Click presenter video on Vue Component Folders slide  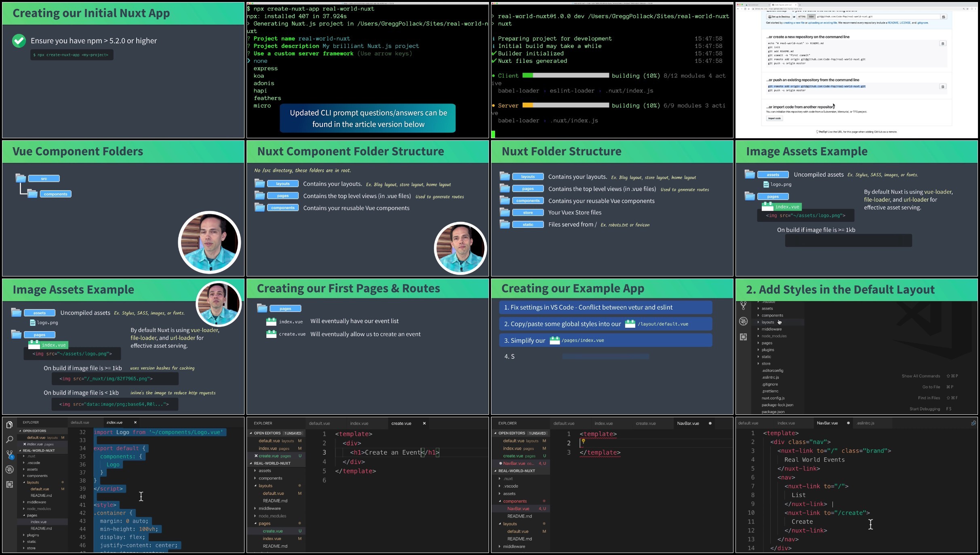pos(209,243)
